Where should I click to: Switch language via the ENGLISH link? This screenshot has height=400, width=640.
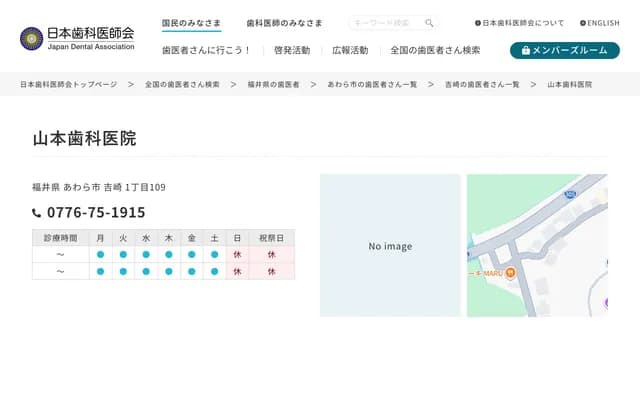click(x=600, y=23)
